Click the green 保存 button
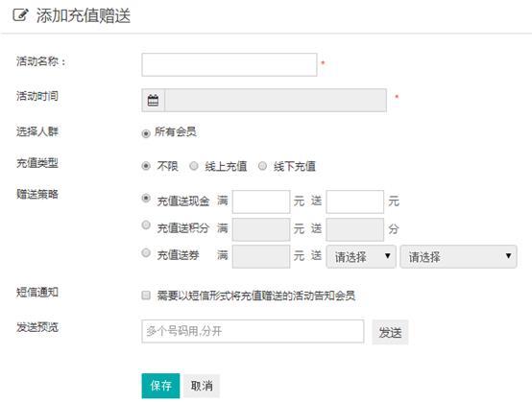 [160, 386]
